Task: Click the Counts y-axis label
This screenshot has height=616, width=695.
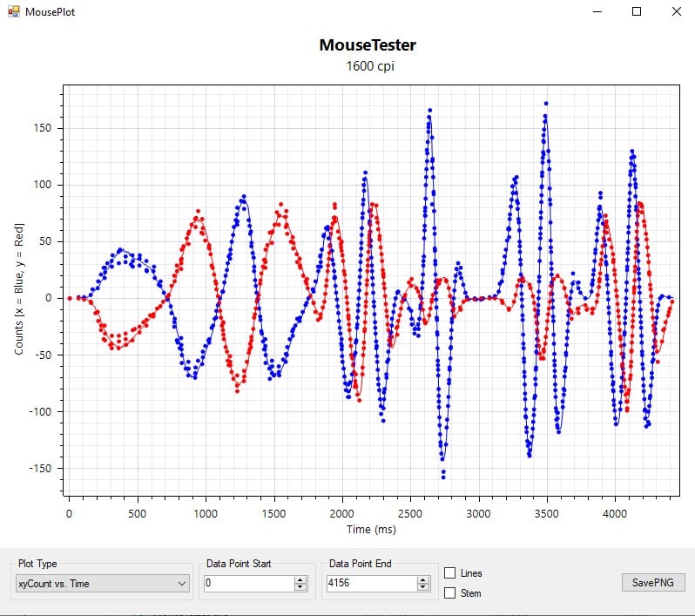Action: [19, 288]
